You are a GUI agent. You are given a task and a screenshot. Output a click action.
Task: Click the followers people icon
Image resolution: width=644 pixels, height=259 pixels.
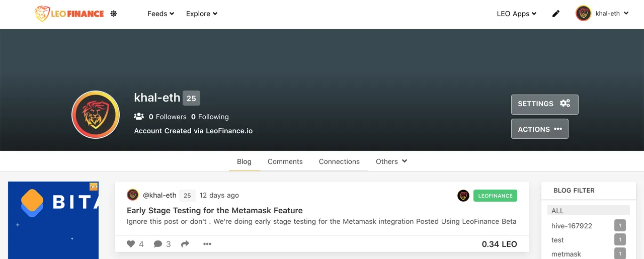[x=139, y=116]
